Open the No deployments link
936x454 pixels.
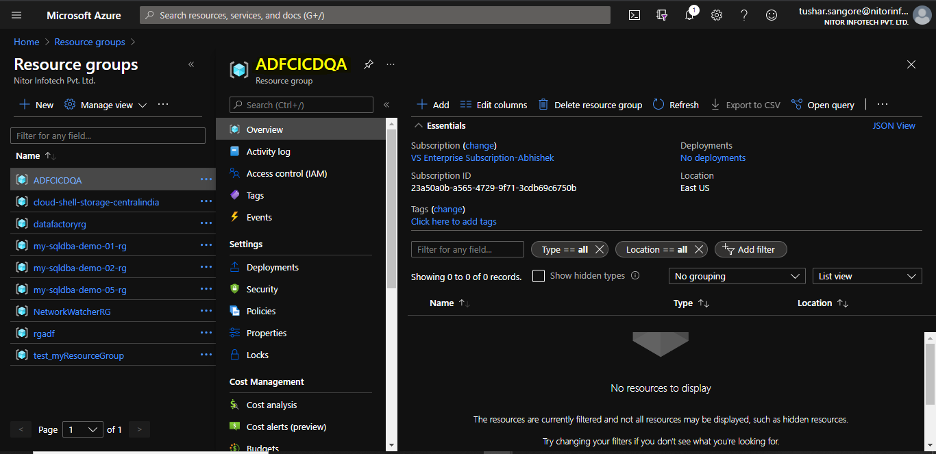pyautogui.click(x=713, y=158)
